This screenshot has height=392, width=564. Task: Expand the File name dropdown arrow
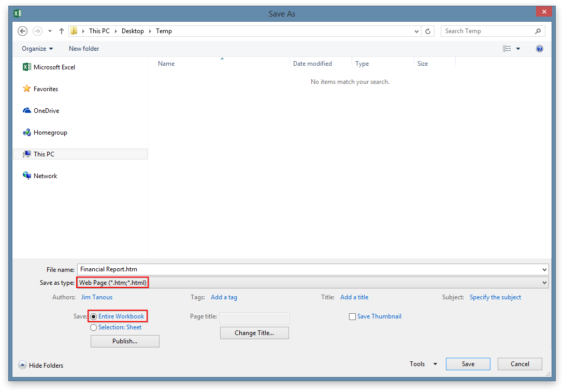[x=544, y=269]
